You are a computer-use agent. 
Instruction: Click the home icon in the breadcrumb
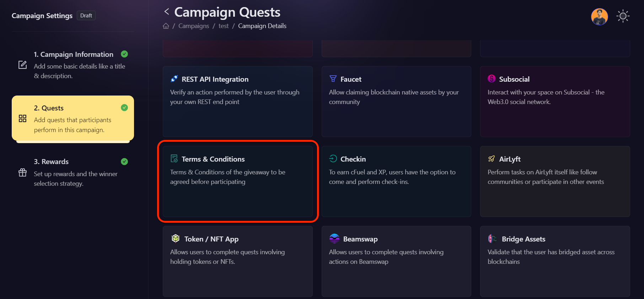coord(166,26)
